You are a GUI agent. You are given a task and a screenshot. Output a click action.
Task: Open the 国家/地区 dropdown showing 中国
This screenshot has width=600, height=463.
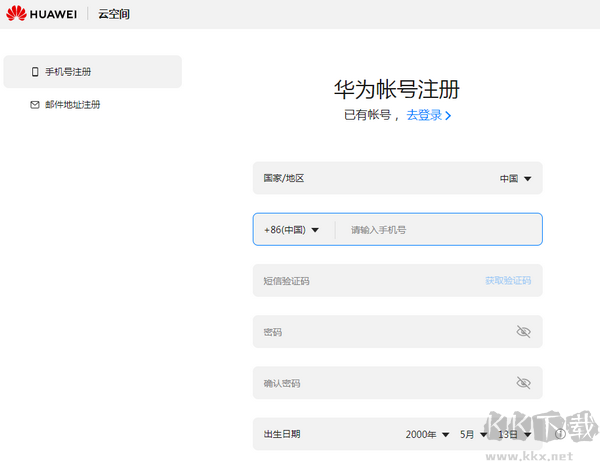[515, 179]
